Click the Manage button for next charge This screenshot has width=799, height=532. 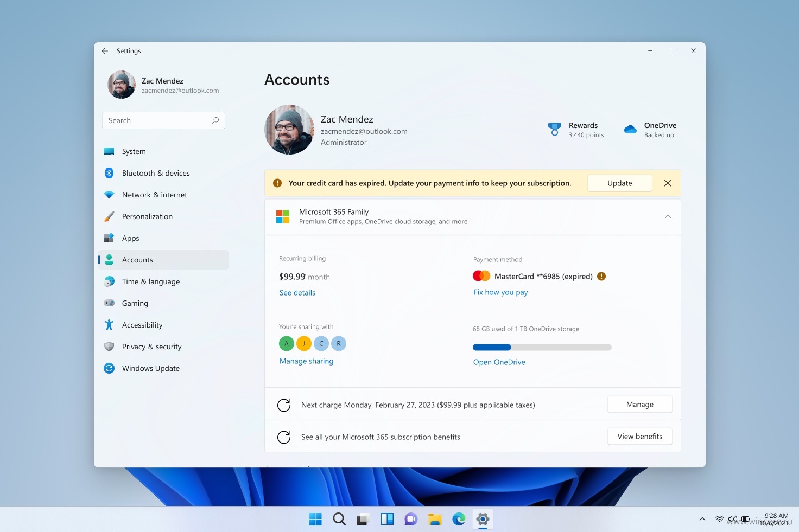(640, 405)
